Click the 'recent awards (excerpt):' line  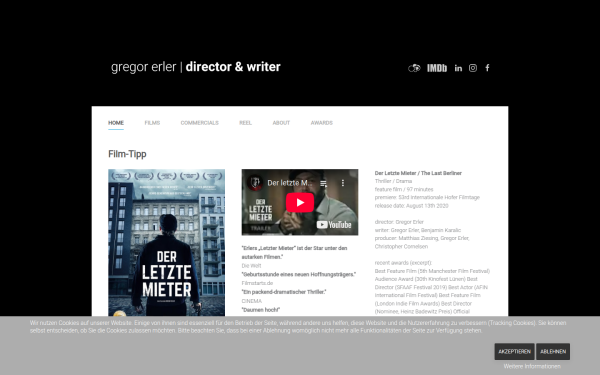[403, 263]
